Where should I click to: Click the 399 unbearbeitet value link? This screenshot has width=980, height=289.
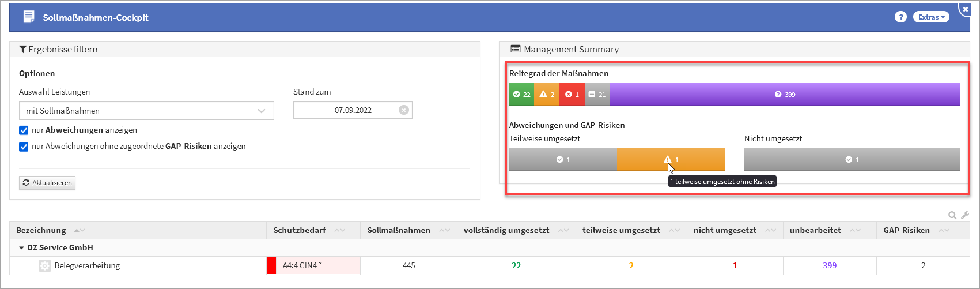[x=830, y=266]
